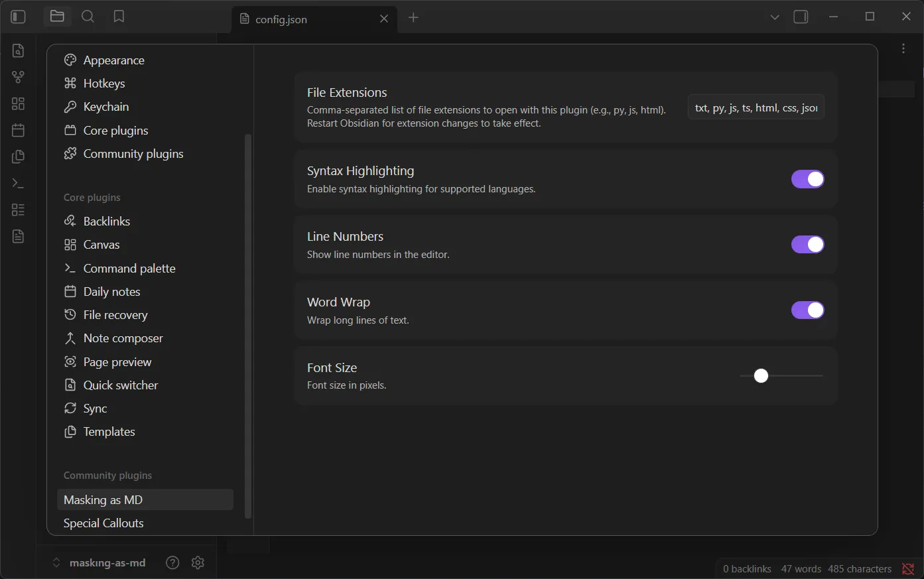The height and width of the screenshot is (579, 924).
Task: Open Community plugins settings
Action: (x=145, y=154)
